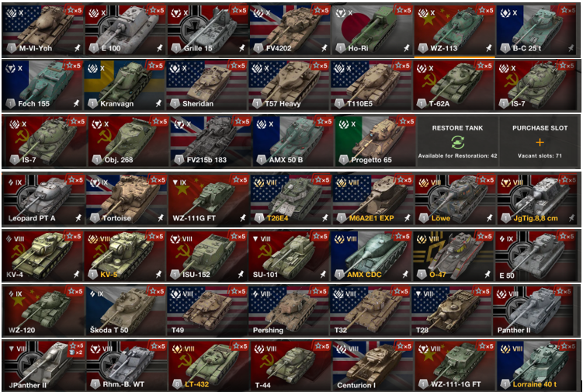The image size is (583, 392).
Task: Select the T57 Heavy tank
Action: [x=289, y=85]
